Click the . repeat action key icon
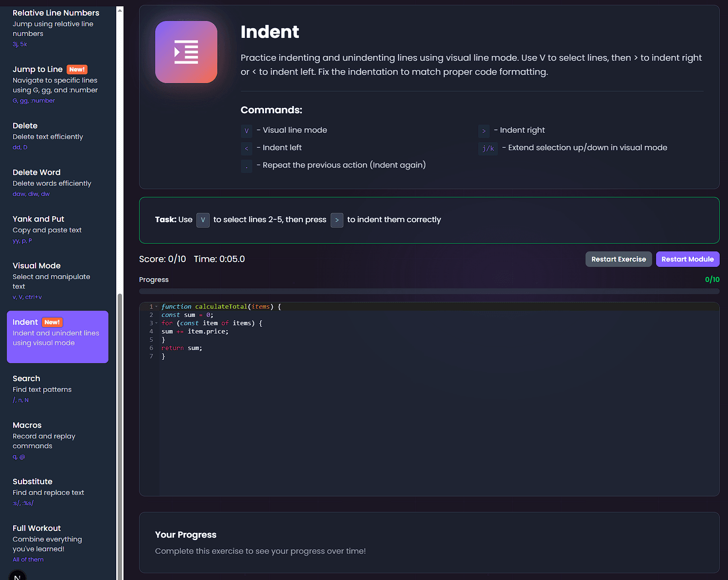This screenshot has width=728, height=580. click(x=247, y=166)
